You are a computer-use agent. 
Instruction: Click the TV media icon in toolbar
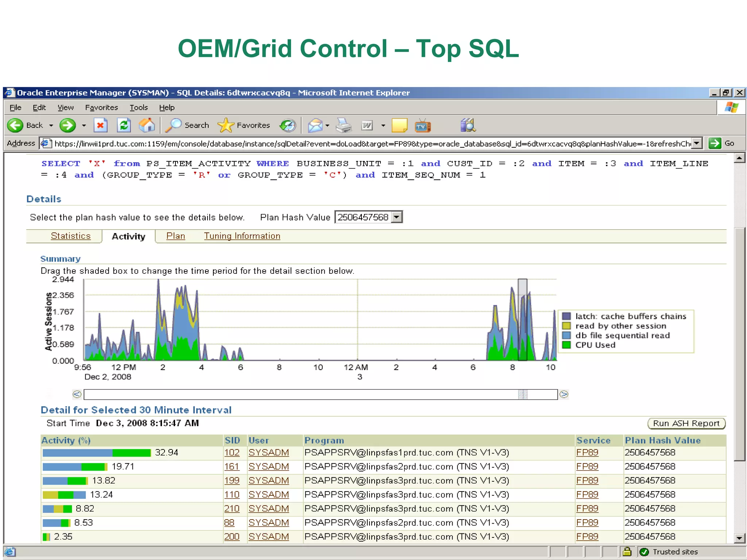point(423,125)
